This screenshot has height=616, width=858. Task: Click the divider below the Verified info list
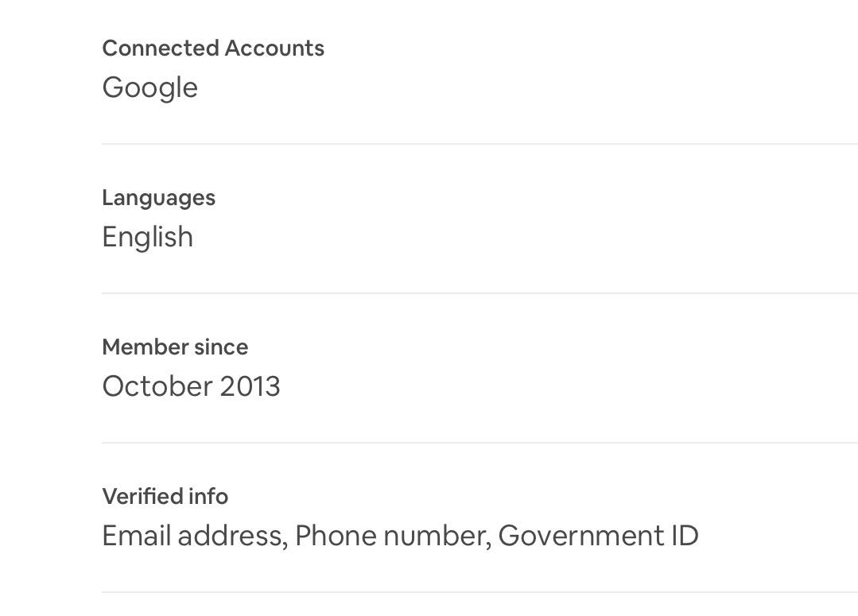479,592
